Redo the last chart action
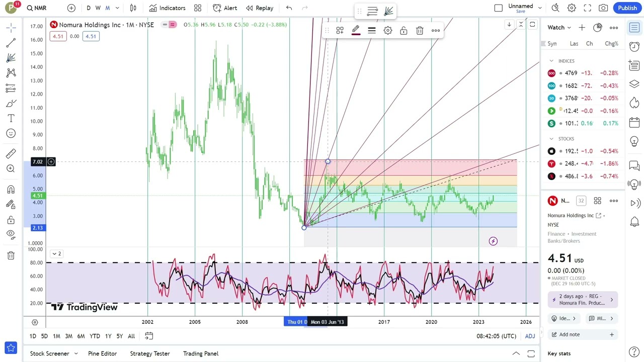This screenshot has width=644, height=362. (304, 8)
